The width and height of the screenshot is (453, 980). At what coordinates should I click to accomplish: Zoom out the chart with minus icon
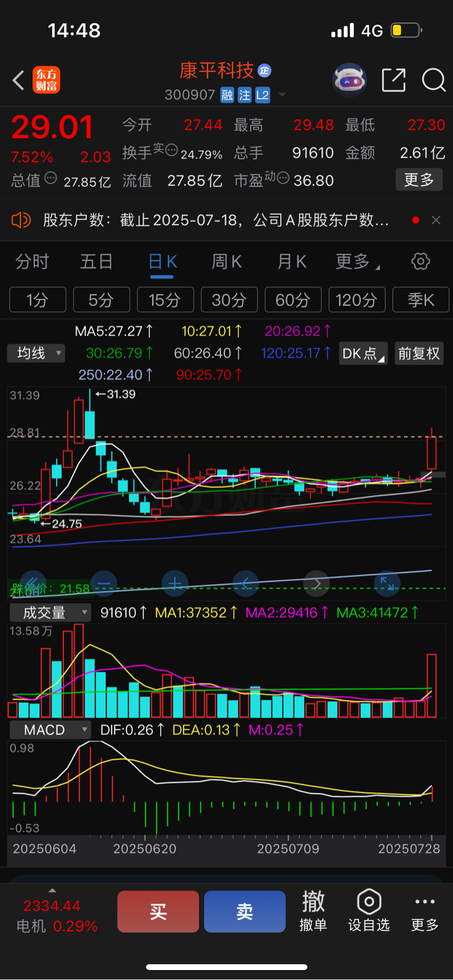tap(104, 583)
